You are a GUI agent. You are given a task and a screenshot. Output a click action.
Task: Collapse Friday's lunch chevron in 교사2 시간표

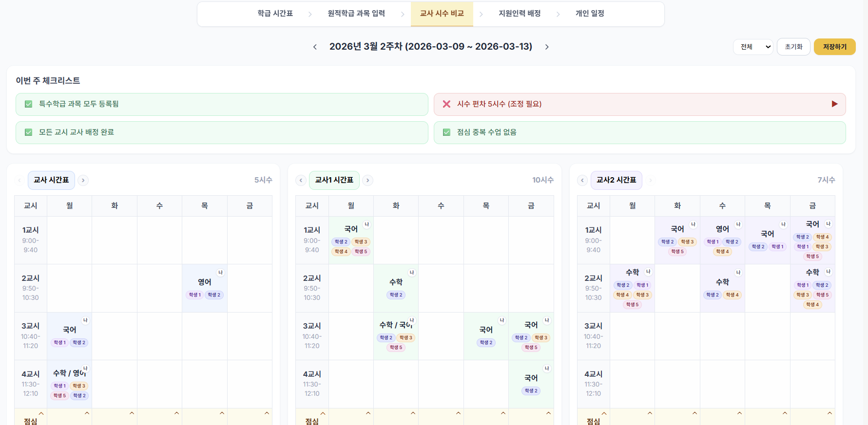[829, 412]
